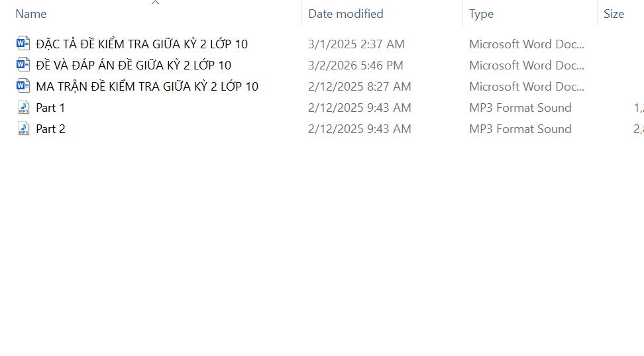Screen dimensions: 644x356
Task: Select file MA TRẬN ĐỀ KIỂM TRA GIỮA KỲ 2
Action: point(147,87)
